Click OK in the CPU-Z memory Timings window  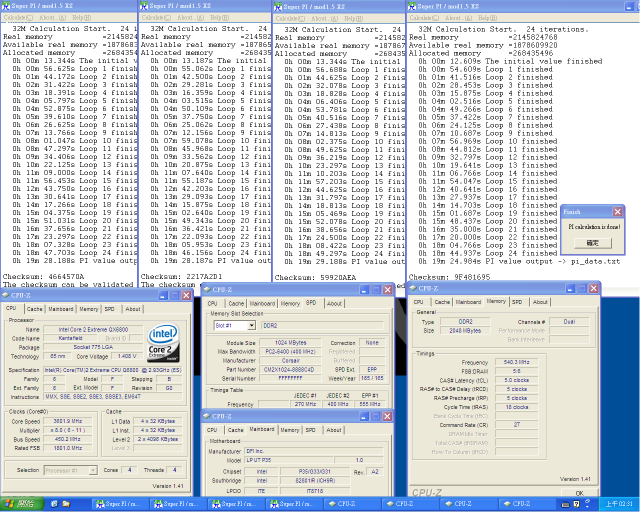coord(579,493)
